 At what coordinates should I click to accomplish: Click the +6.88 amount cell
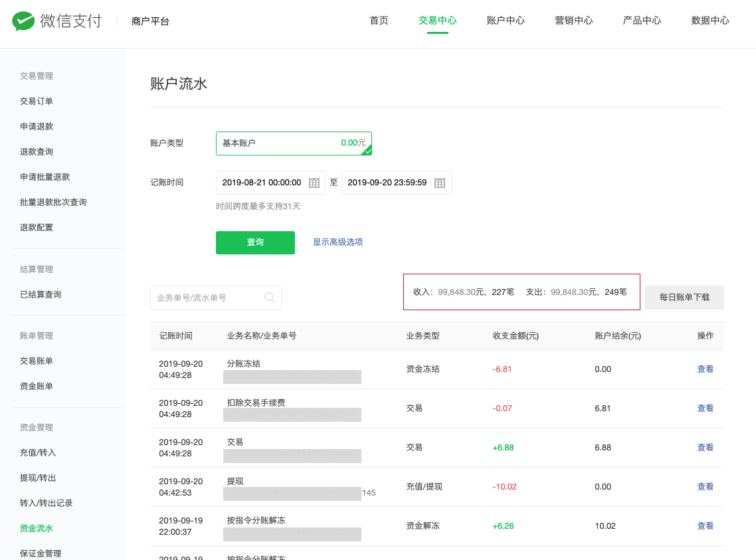click(x=503, y=447)
